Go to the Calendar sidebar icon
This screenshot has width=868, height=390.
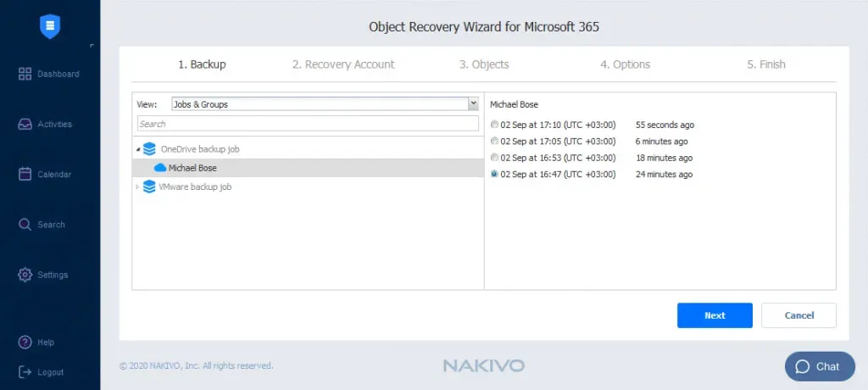25,175
